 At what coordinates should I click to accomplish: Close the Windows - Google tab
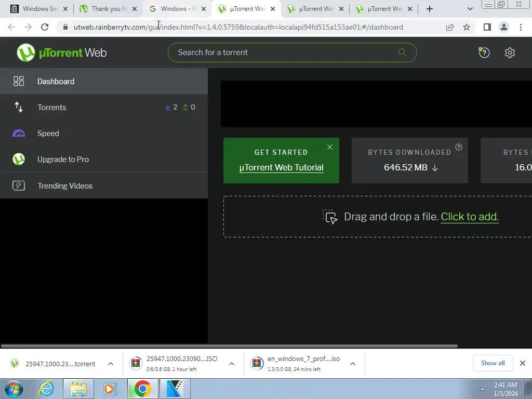(204, 9)
